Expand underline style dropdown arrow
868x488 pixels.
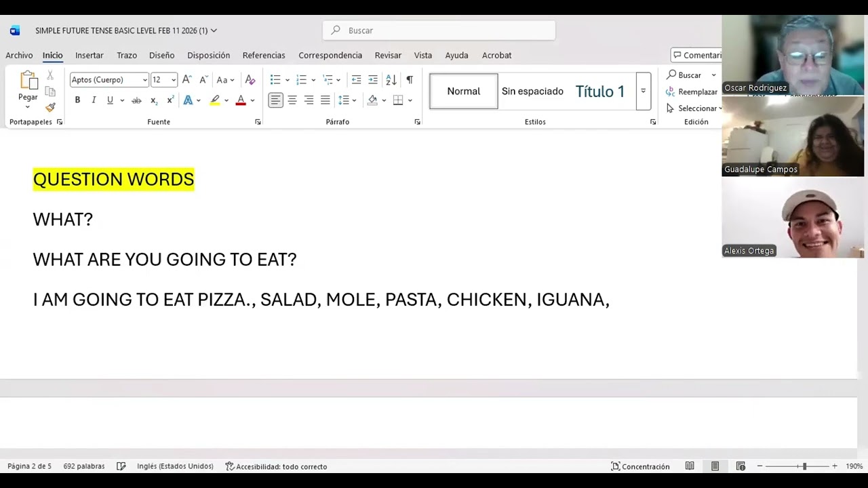click(x=122, y=100)
